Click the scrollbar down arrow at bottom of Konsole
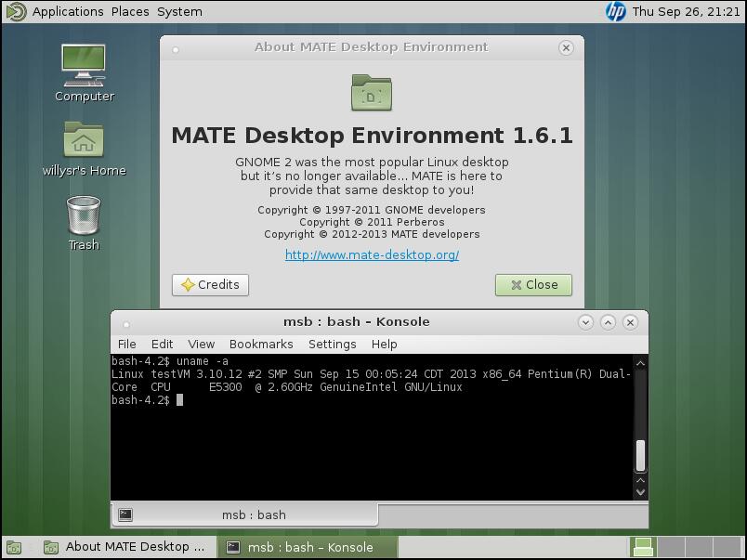The height and width of the screenshot is (560, 747). pos(641,492)
